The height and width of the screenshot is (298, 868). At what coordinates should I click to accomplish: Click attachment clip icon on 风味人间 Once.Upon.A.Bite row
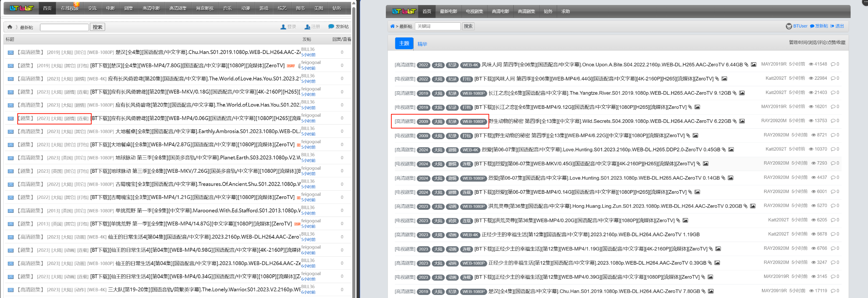click(746, 64)
